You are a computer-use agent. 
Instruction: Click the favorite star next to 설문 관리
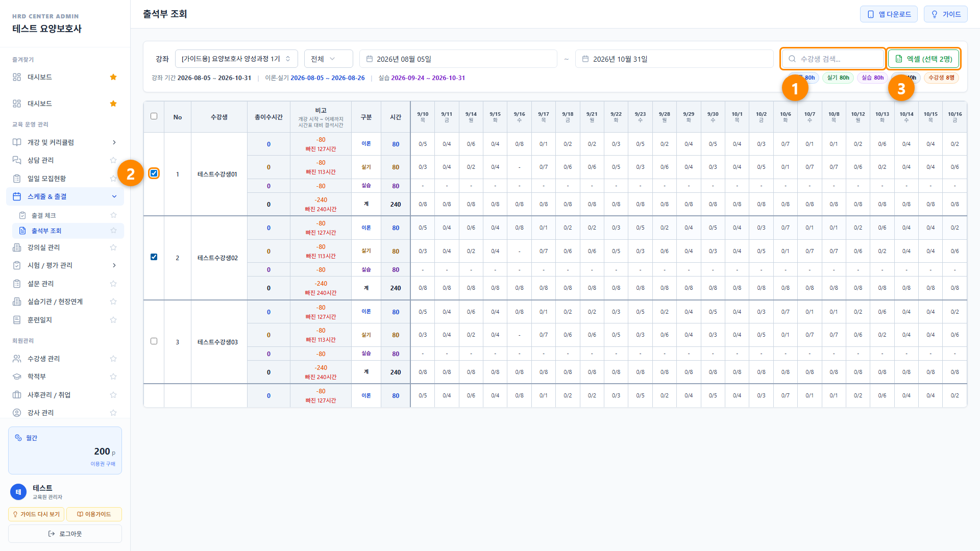pyautogui.click(x=113, y=284)
